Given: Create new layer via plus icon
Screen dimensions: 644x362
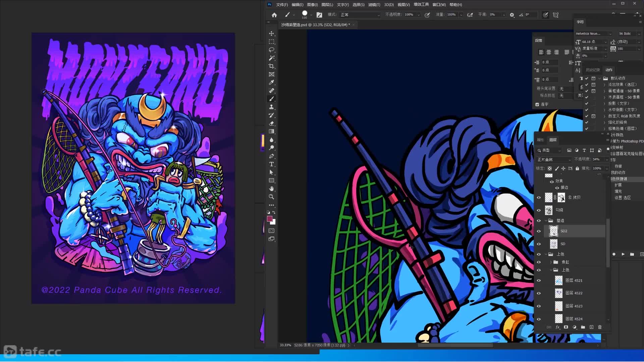Looking at the screenshot, I should click(591, 327).
